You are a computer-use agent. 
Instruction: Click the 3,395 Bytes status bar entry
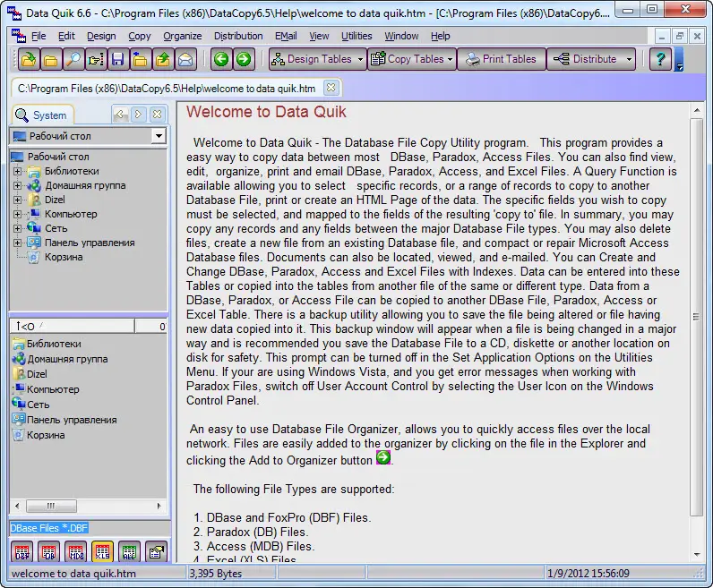pos(231,574)
